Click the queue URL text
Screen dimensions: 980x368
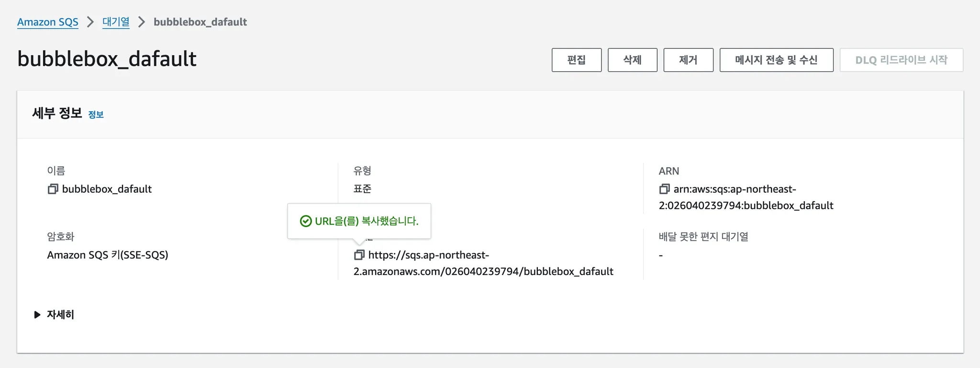(483, 263)
